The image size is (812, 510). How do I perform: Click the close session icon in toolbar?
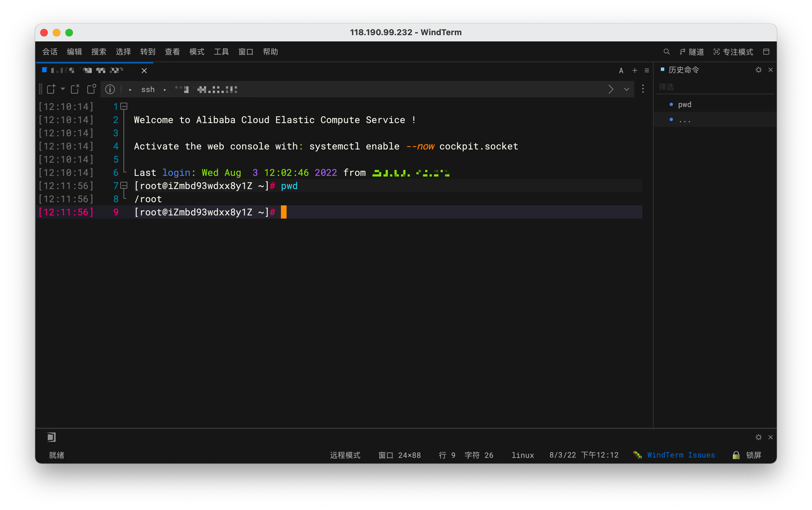point(75,89)
